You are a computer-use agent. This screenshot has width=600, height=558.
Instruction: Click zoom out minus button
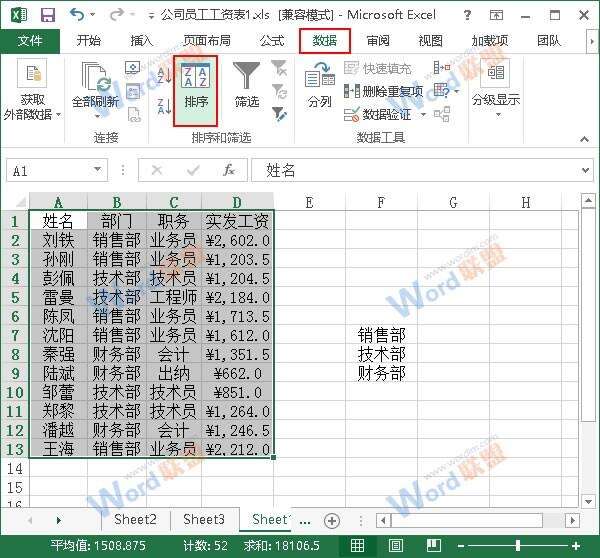tap(461, 546)
